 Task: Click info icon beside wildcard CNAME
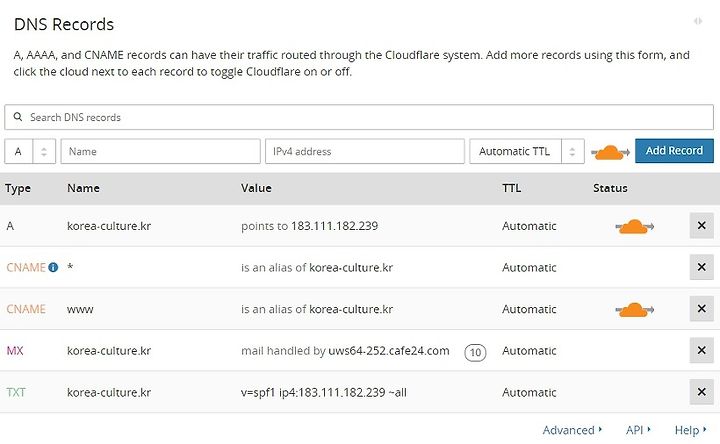pyautogui.click(x=53, y=267)
